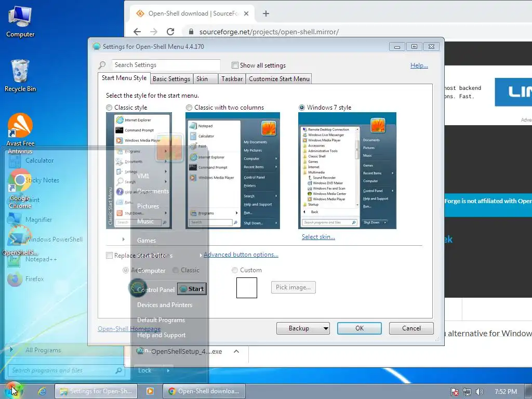
Task: Click the Classic two columns preview thumbnail
Action: (x=233, y=170)
